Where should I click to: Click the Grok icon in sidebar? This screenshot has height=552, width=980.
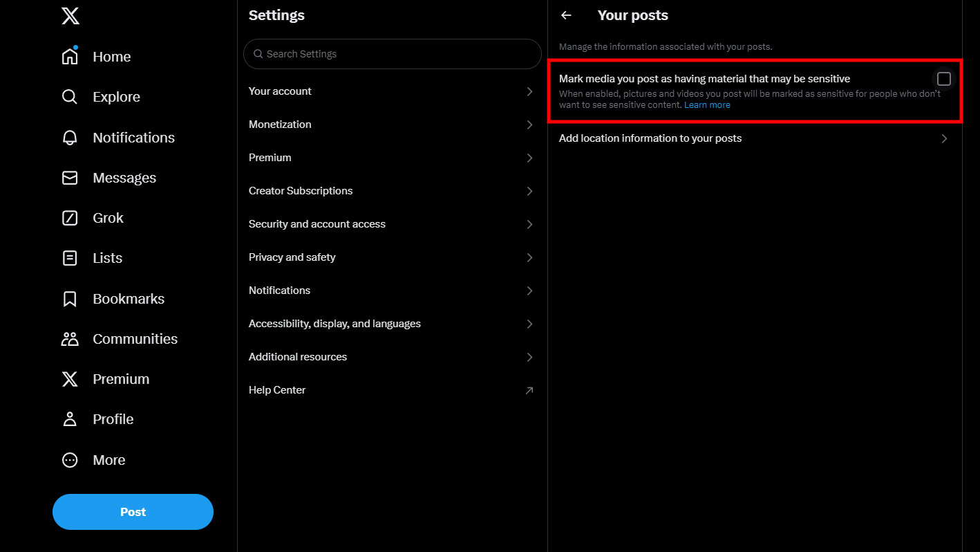tap(70, 218)
